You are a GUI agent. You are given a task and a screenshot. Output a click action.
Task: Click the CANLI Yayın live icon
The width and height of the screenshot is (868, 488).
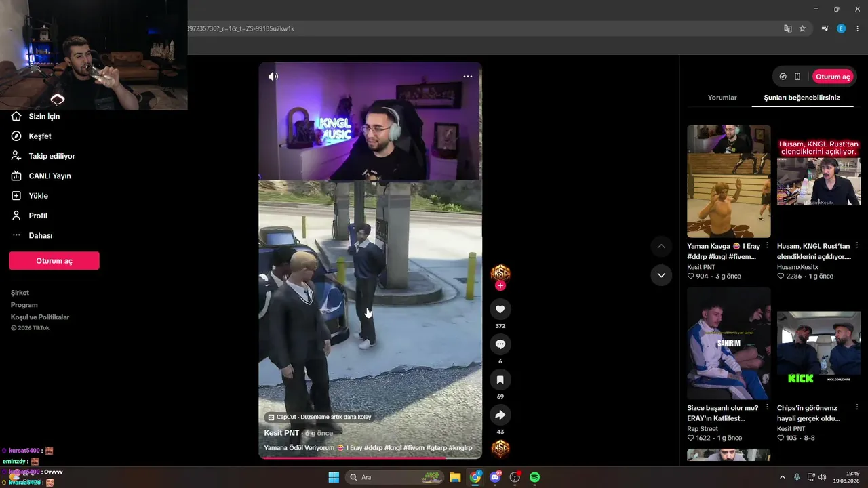[16, 176]
